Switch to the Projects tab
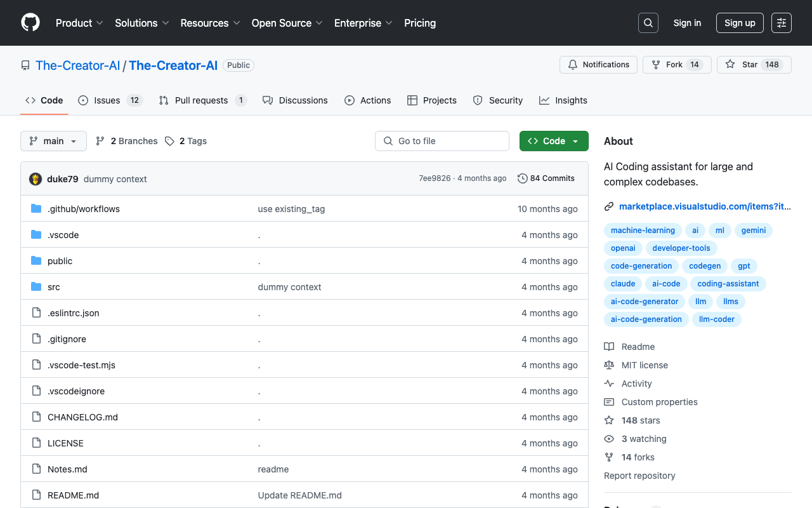This screenshot has height=508, width=812. click(x=432, y=100)
